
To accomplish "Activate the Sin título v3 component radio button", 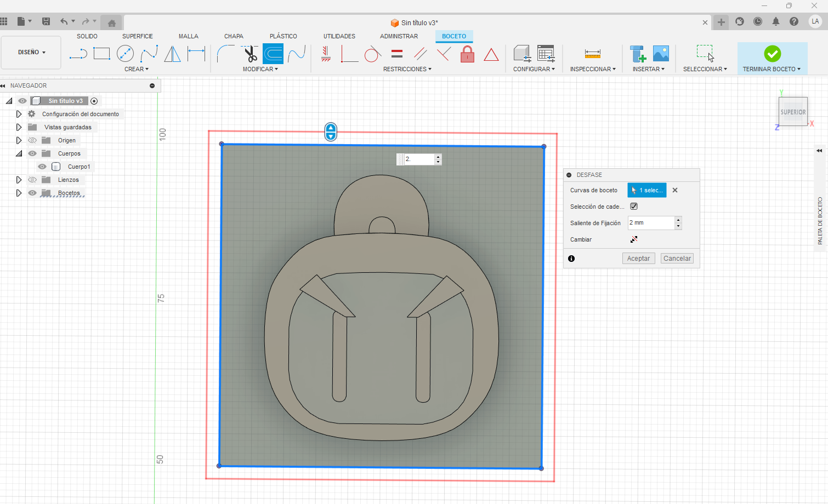I will 94,101.
